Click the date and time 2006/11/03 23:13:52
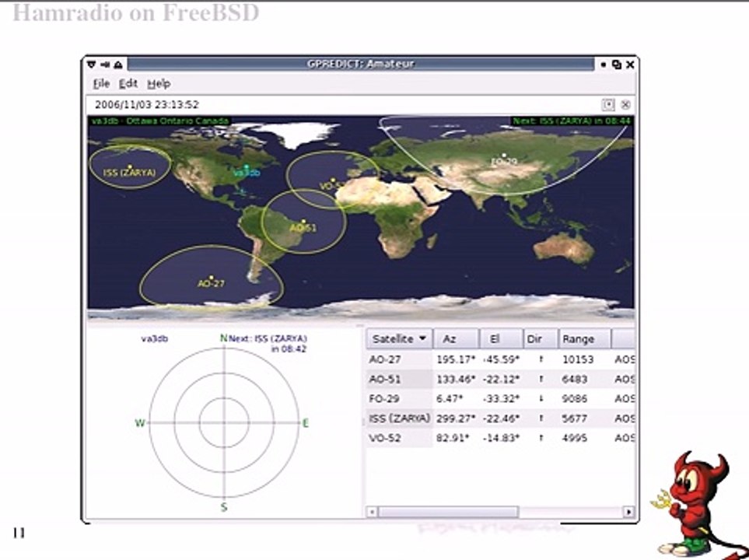Viewport: 749px width, 560px height. 147,105
